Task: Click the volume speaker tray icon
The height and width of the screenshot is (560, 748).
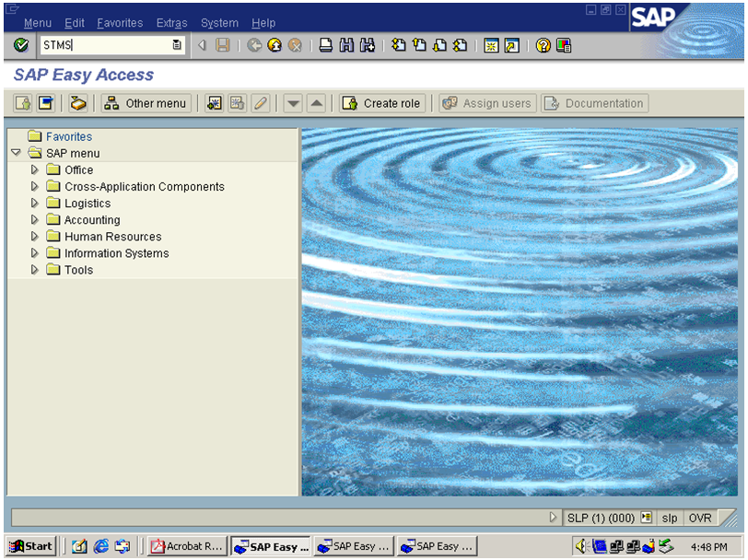Action: coord(581,546)
